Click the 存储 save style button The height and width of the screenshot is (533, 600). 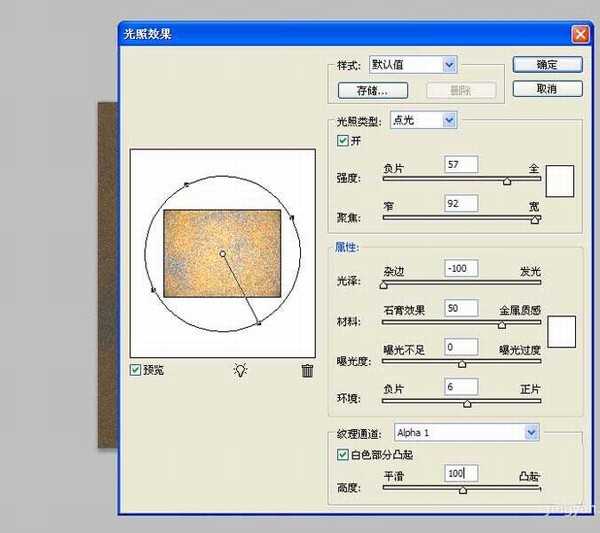(372, 90)
